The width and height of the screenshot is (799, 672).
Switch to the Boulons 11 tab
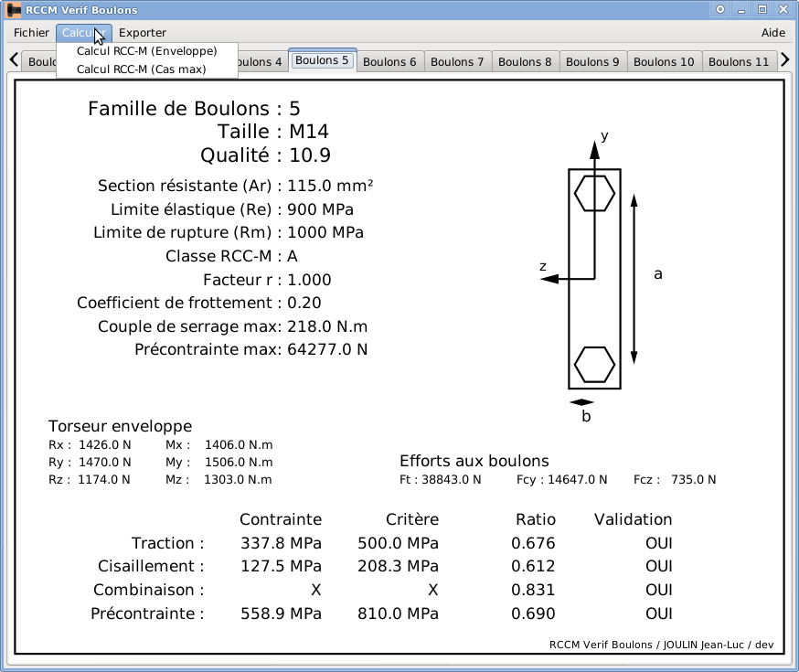pyautogui.click(x=739, y=61)
